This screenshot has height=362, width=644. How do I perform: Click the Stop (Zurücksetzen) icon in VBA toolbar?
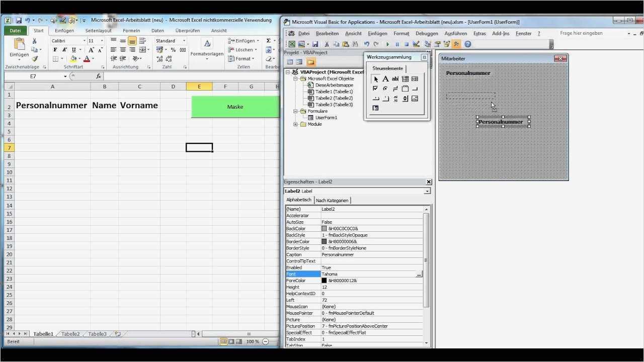(407, 44)
